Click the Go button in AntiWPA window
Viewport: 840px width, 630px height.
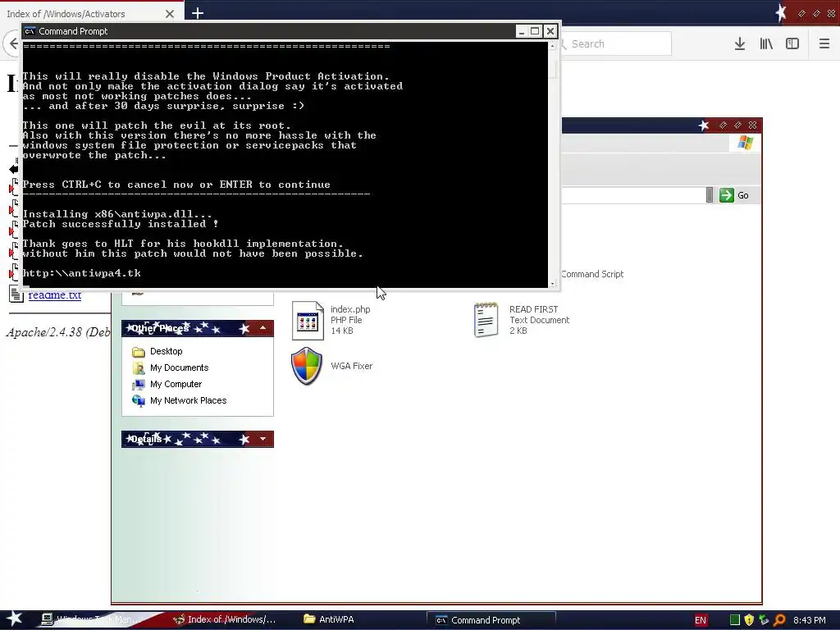[x=734, y=195]
